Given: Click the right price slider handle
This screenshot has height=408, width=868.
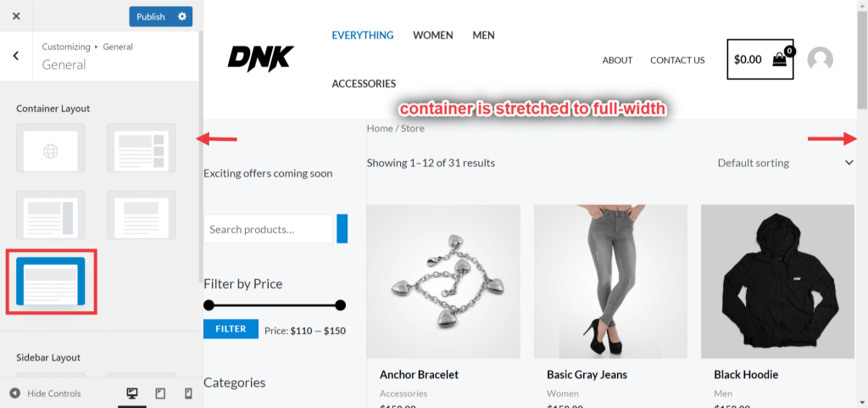Looking at the screenshot, I should coord(341,305).
